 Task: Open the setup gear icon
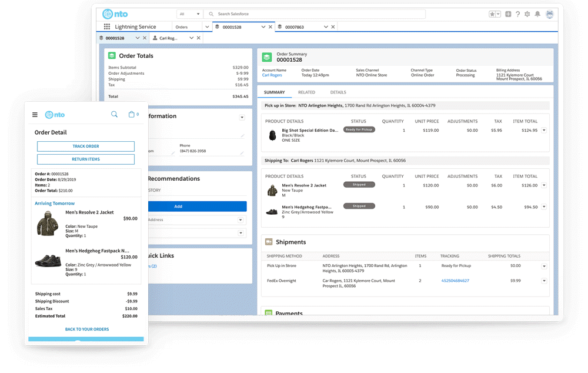coord(527,14)
